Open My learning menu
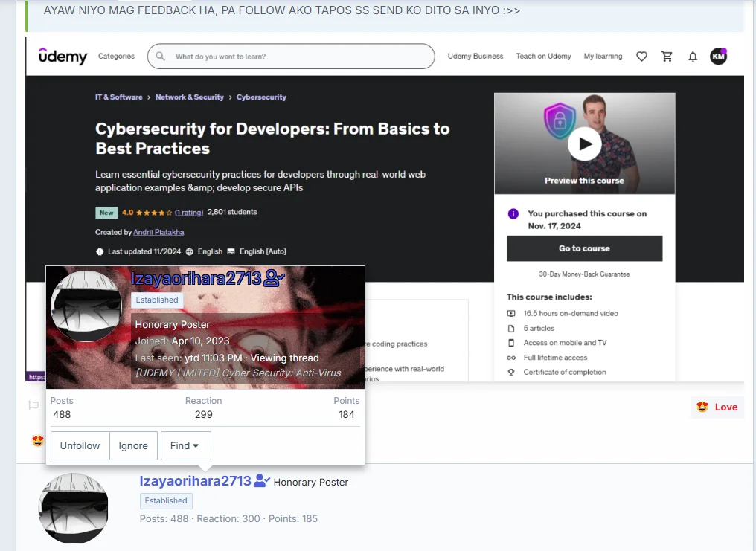Screen dimensions: 756x551 603,57
